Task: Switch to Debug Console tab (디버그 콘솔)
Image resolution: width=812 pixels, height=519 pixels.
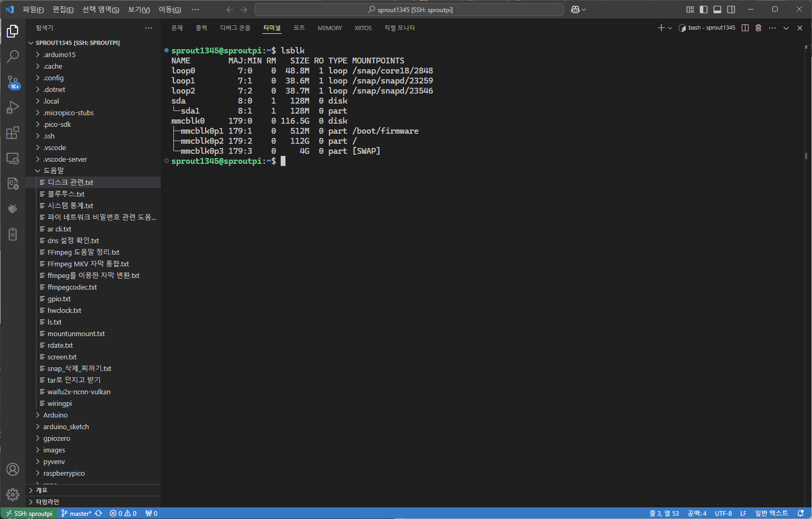Action: click(235, 28)
